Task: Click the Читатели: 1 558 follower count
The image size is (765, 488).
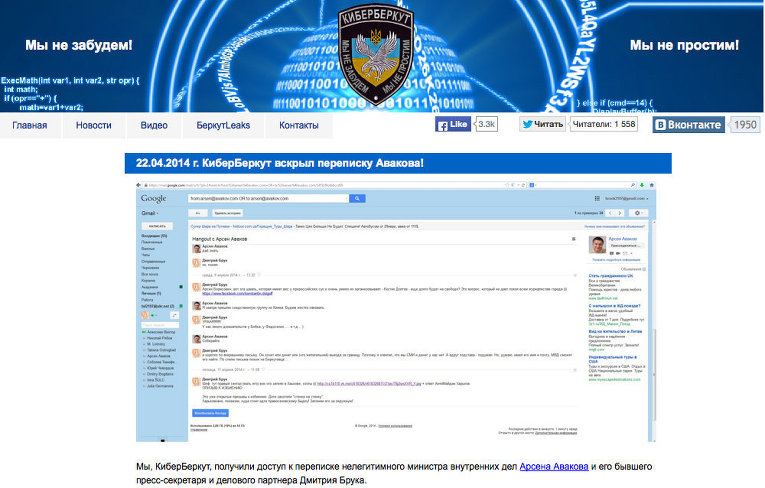Action: (x=604, y=125)
